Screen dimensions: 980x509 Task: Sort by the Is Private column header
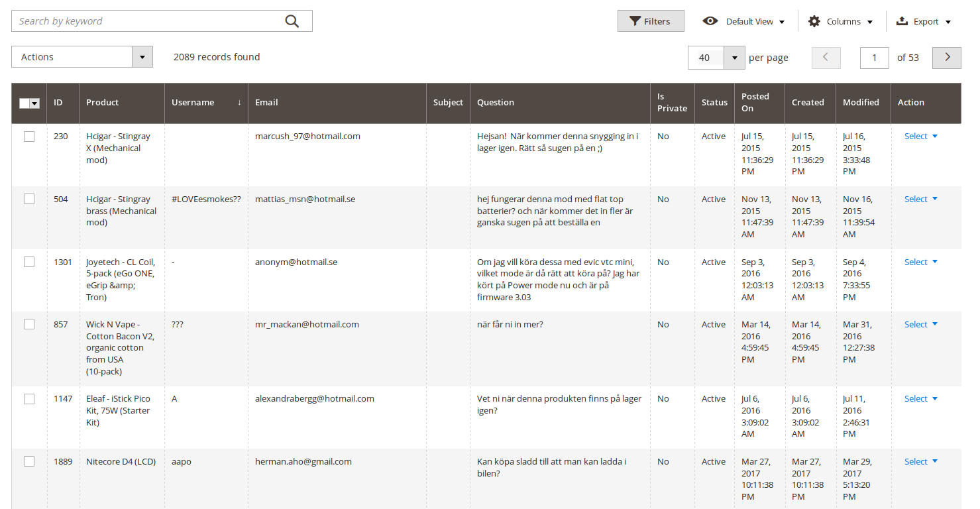pyautogui.click(x=673, y=103)
